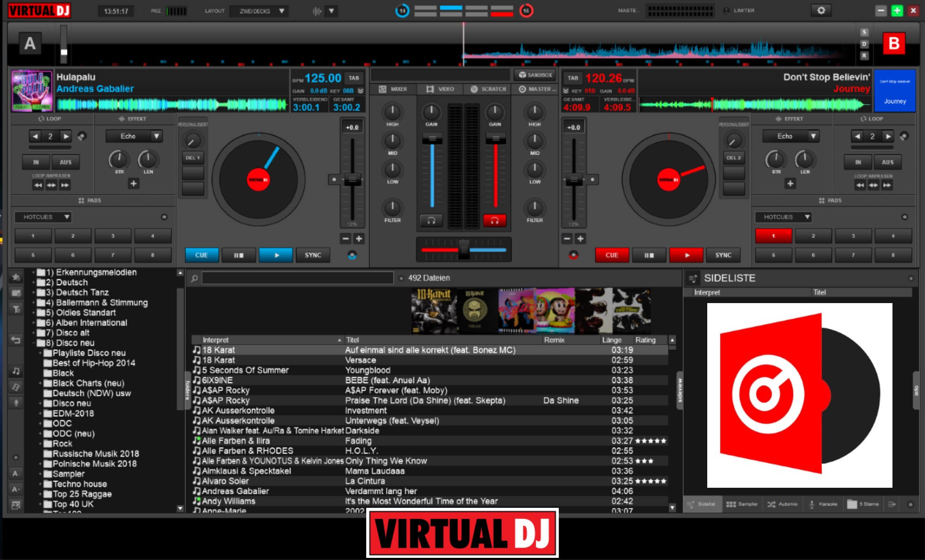Toggle the SANDBOX mode button
This screenshot has width=925, height=560.
click(x=535, y=75)
